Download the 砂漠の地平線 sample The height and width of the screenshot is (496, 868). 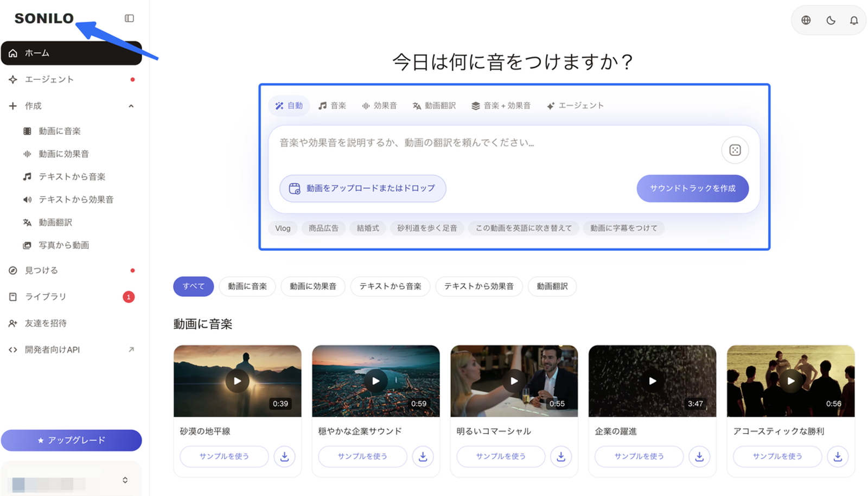pos(284,456)
